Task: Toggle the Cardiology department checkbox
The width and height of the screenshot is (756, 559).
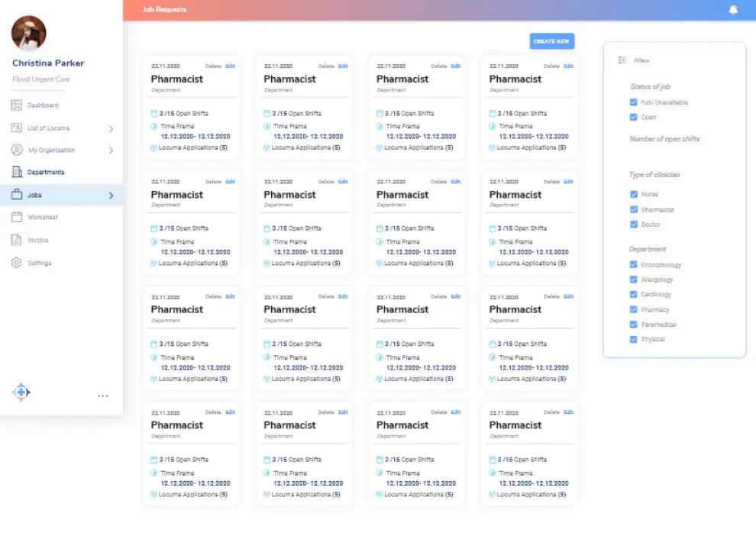Action: pyautogui.click(x=634, y=295)
